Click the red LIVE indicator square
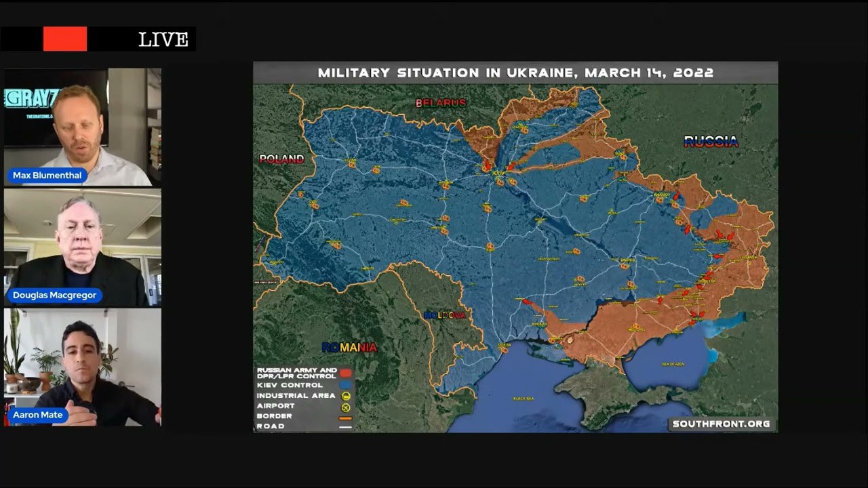 pyautogui.click(x=65, y=39)
